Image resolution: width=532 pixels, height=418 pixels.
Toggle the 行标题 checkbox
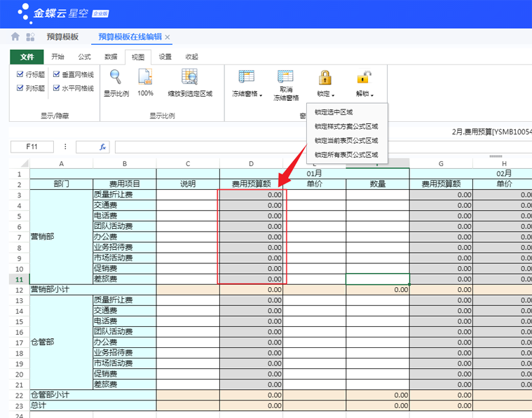tap(20, 74)
